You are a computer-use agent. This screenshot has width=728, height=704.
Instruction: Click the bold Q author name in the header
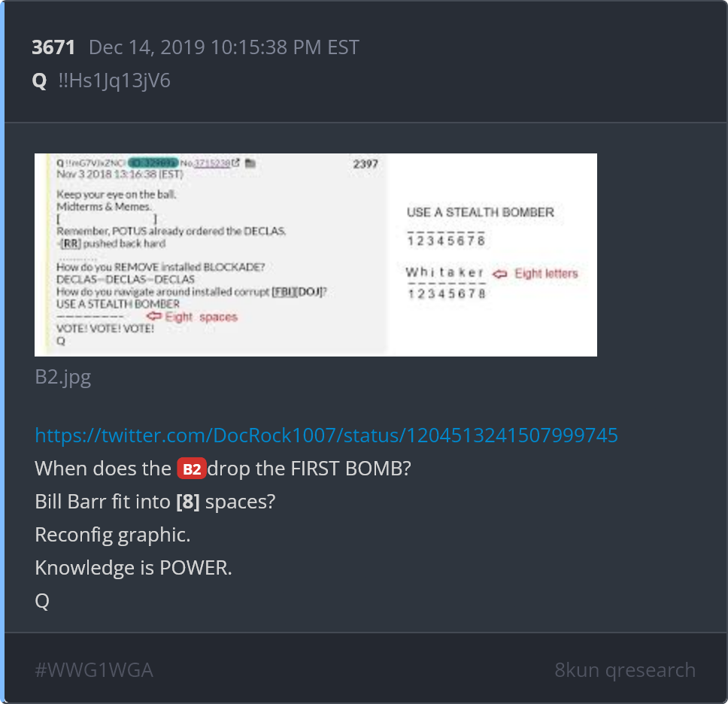39,80
